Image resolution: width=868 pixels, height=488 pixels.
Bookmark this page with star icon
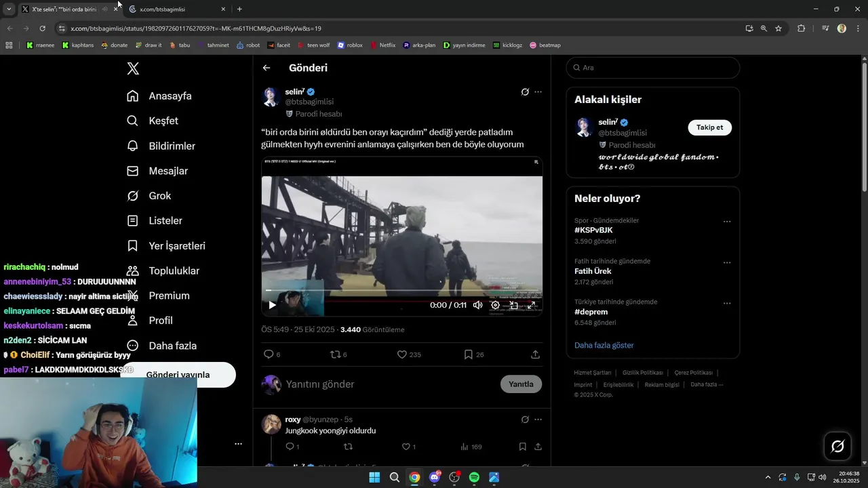pos(778,28)
